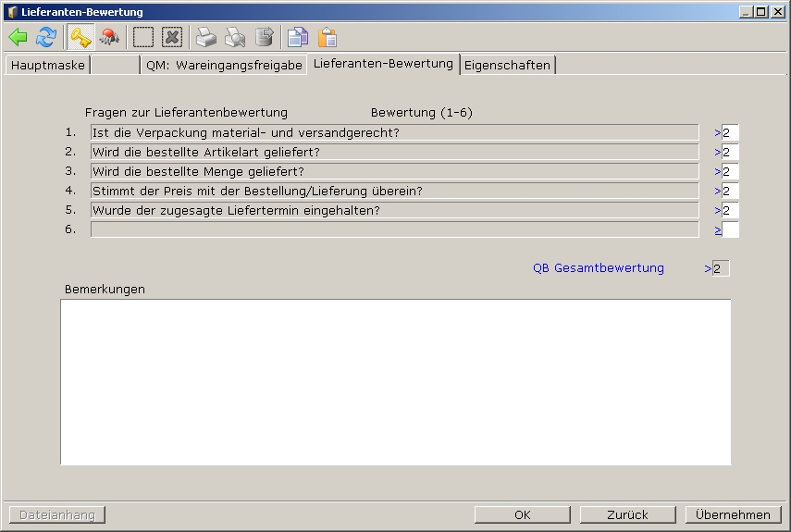Click the red bug icon

click(x=109, y=37)
